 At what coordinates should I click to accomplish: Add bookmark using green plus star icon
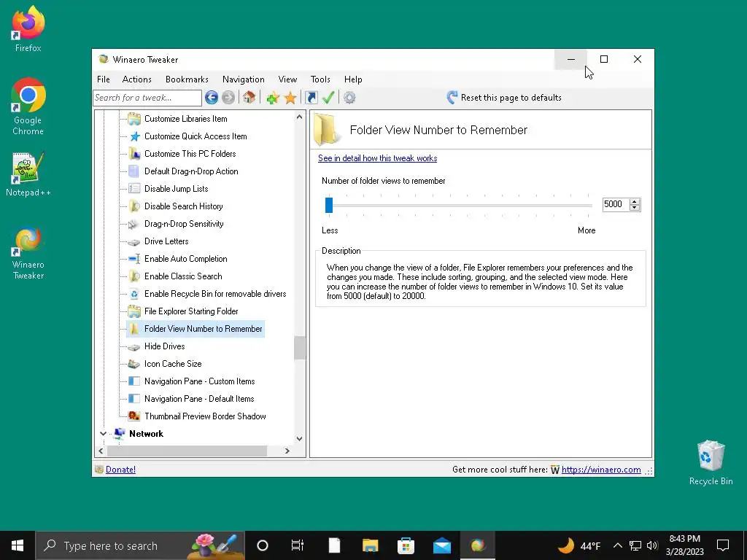[x=273, y=98]
